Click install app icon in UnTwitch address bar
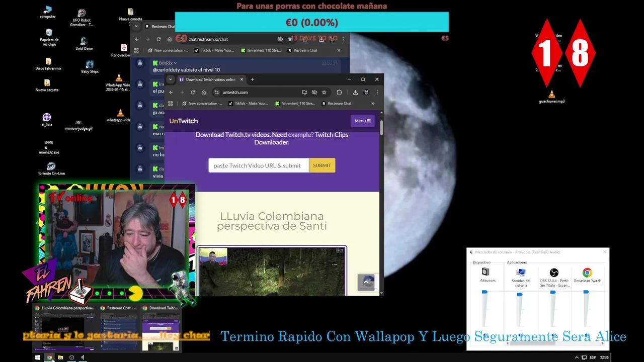This screenshot has height=362, width=644. click(x=304, y=93)
